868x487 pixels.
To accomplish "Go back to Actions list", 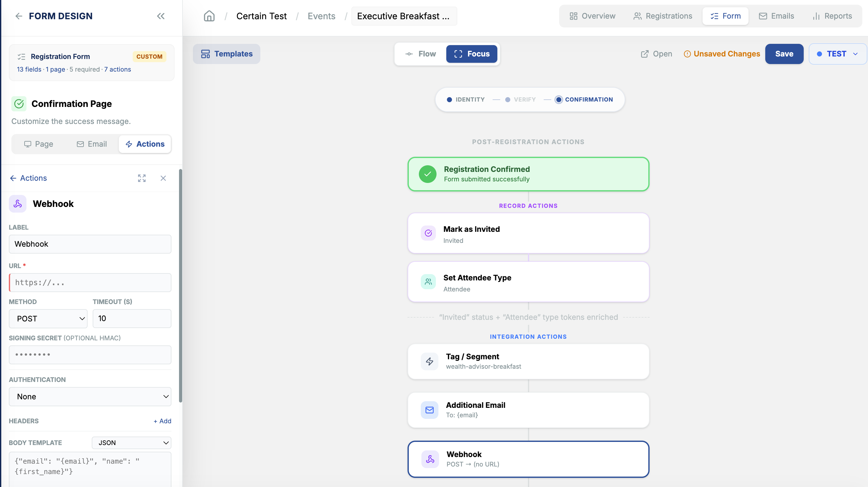I will pyautogui.click(x=28, y=178).
